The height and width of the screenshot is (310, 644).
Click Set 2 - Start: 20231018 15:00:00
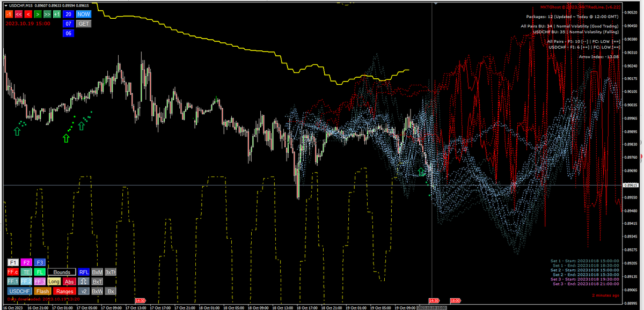pyautogui.click(x=585, y=271)
